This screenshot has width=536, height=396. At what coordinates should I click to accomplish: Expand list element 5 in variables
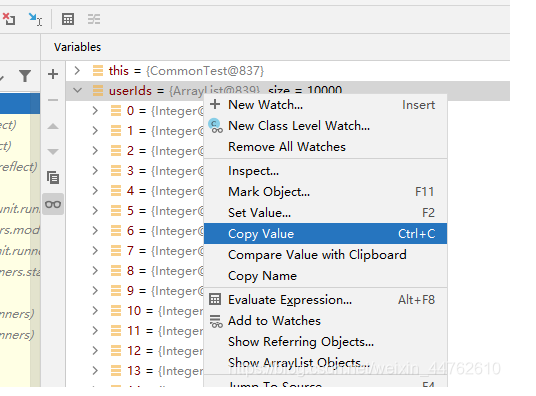pos(95,211)
